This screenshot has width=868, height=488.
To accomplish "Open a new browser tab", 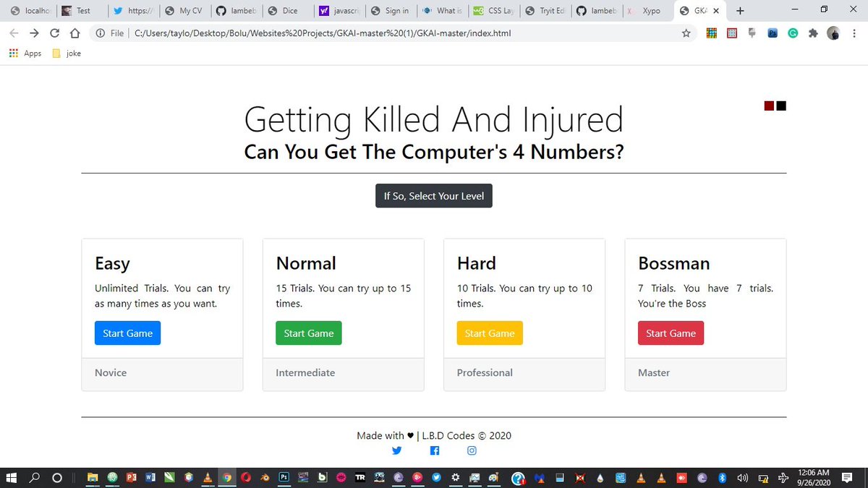I will (740, 11).
